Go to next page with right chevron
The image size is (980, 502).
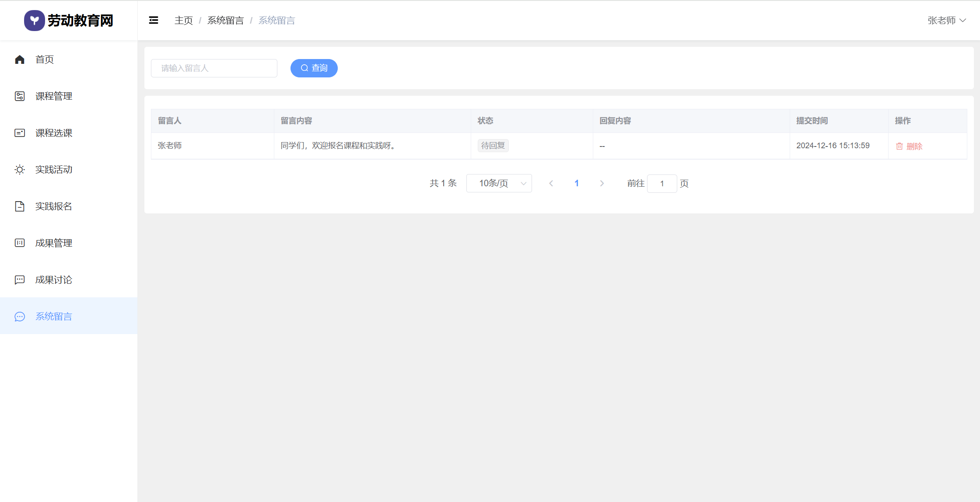(x=602, y=183)
